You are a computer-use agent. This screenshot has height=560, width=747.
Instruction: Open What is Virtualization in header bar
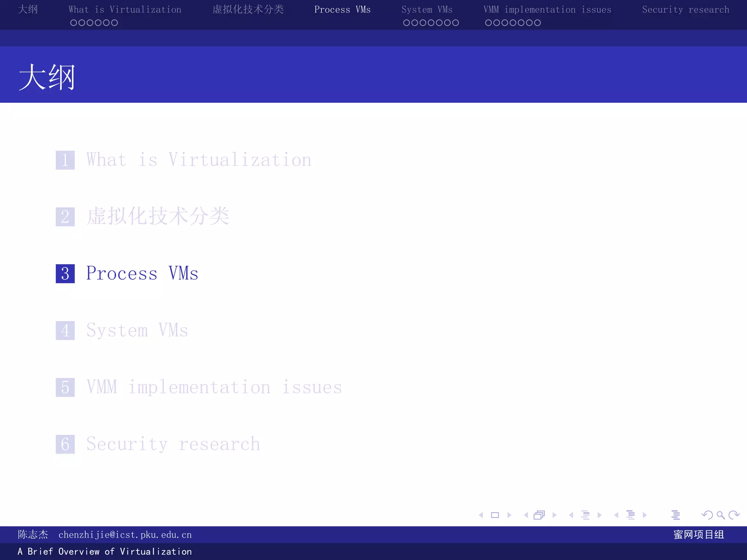125,9
